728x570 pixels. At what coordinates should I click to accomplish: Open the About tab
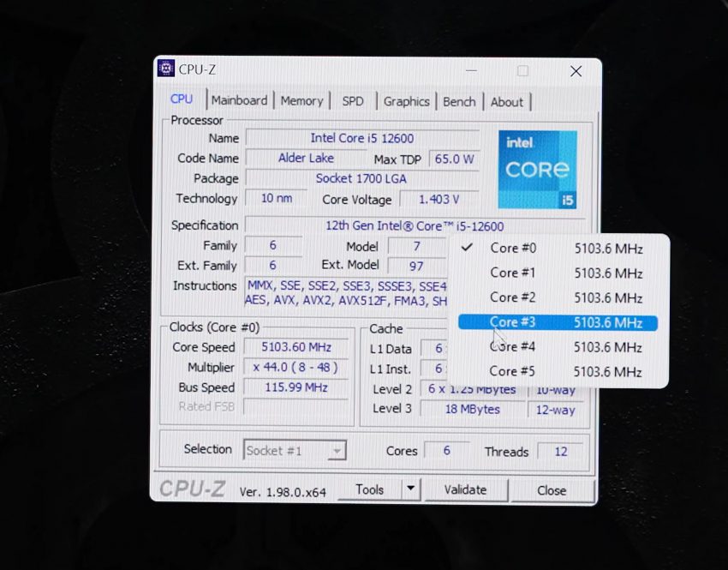pyautogui.click(x=506, y=102)
